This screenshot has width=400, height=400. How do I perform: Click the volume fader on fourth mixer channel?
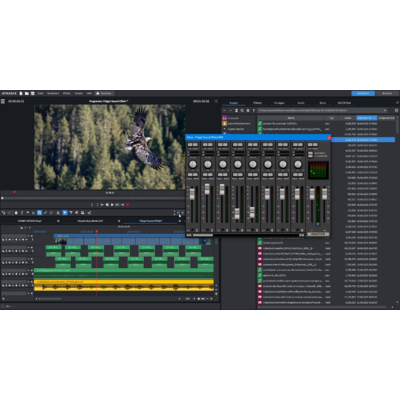[237, 213]
